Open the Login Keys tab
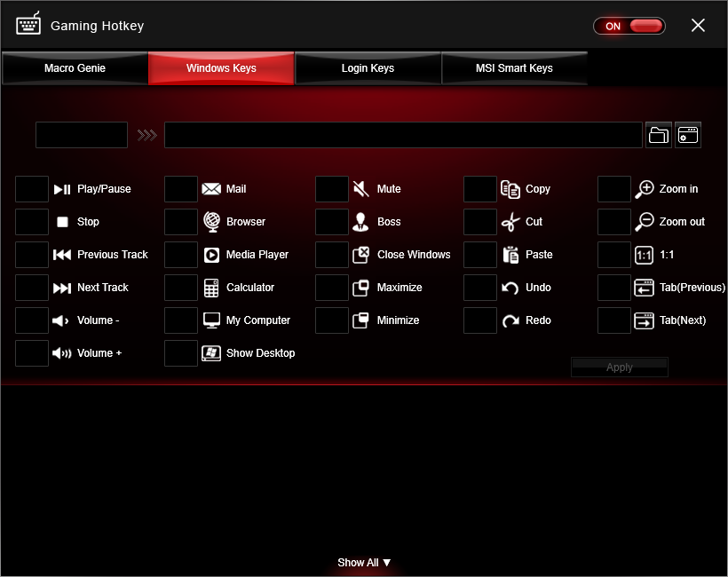Screen dimensions: 728x577 368,68
